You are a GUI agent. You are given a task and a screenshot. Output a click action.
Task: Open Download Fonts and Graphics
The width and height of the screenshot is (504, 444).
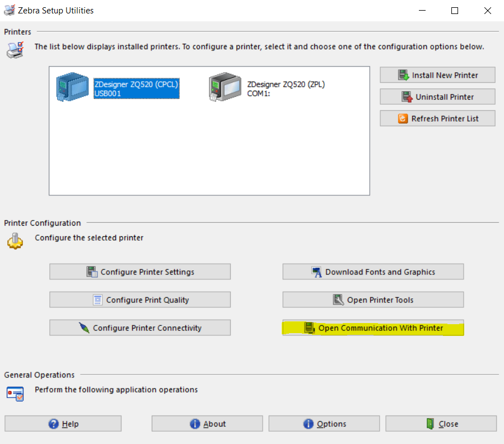pyautogui.click(x=373, y=272)
